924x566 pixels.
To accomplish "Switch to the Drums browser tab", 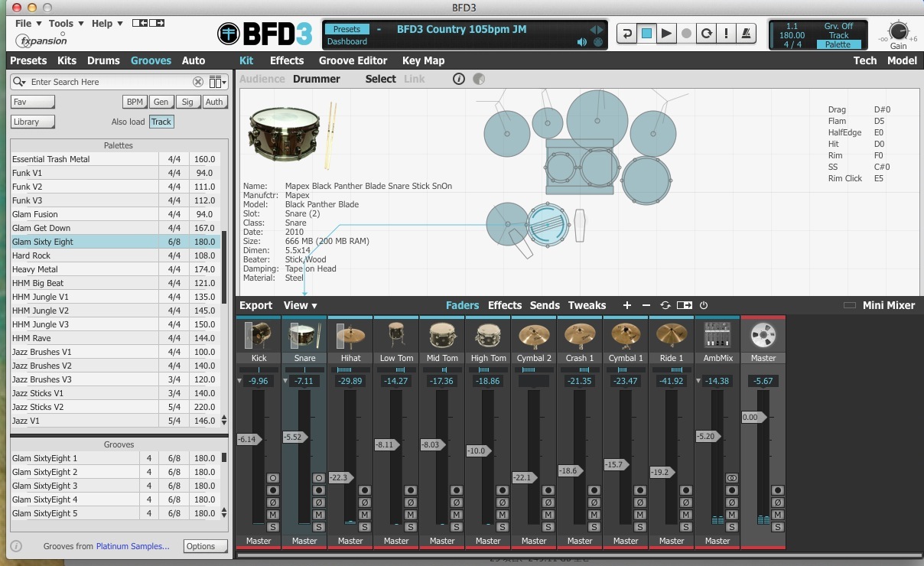I will 103,60.
